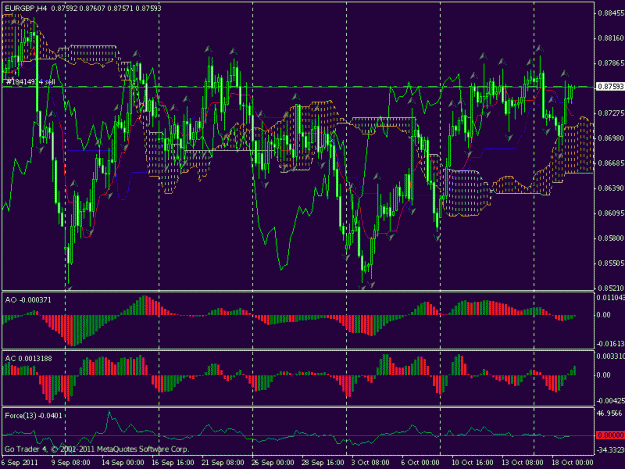Image resolution: width=625 pixels, height=469 pixels.
Task: Click the 0.88455 price axis label
Action: point(610,13)
